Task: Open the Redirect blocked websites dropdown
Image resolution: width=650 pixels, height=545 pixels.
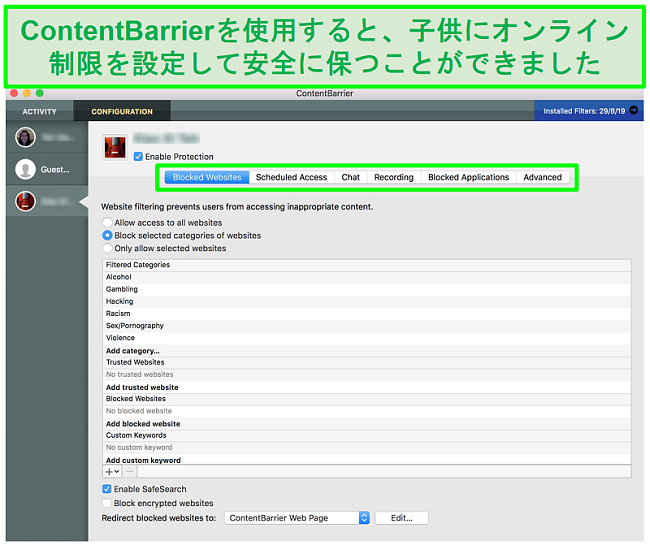Action: [297, 518]
